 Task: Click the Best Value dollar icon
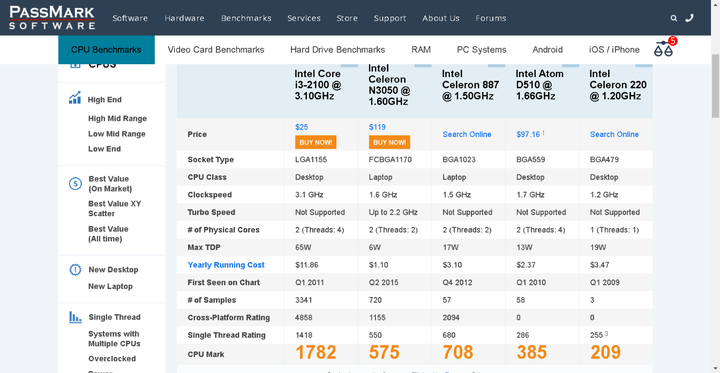tap(75, 184)
